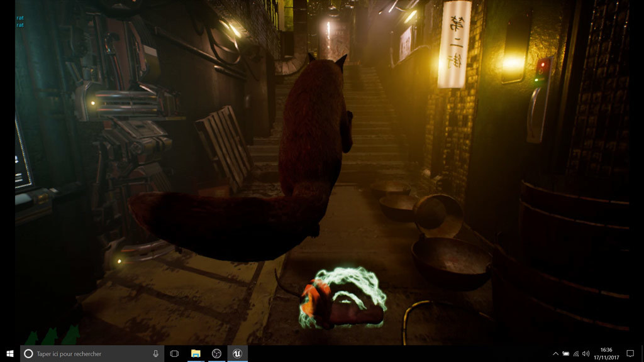Open Task View from the taskbar

click(174, 353)
